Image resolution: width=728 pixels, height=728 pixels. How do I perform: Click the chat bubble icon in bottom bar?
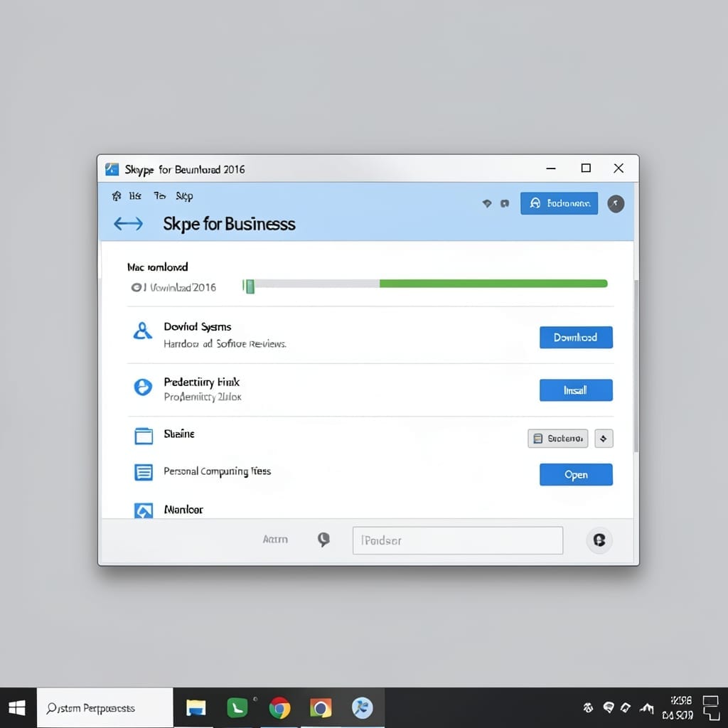point(323,540)
